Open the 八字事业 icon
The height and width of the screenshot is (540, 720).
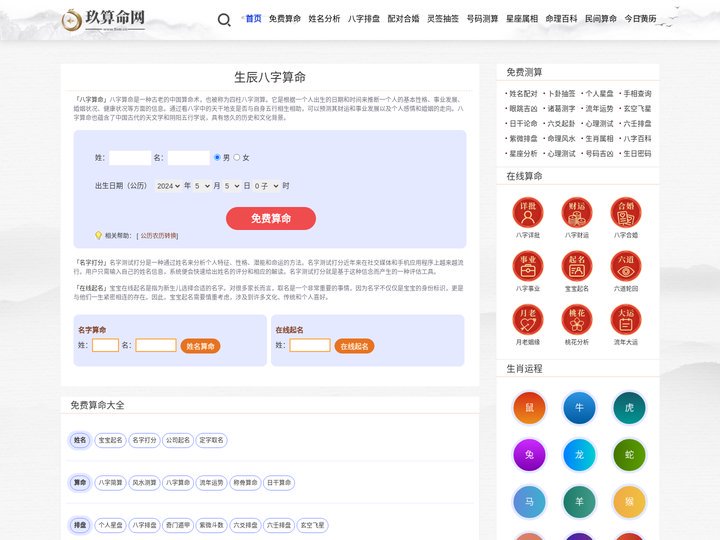pyautogui.click(x=528, y=266)
